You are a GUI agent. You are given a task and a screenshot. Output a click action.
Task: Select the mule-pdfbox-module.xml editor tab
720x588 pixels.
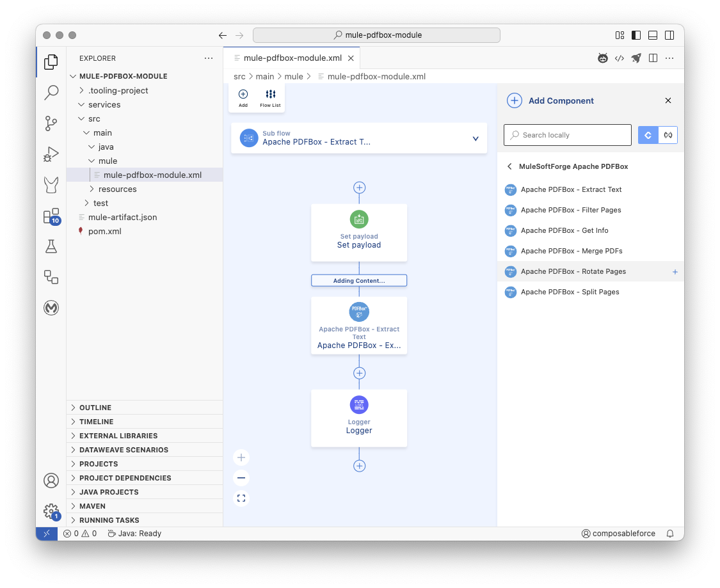click(292, 58)
